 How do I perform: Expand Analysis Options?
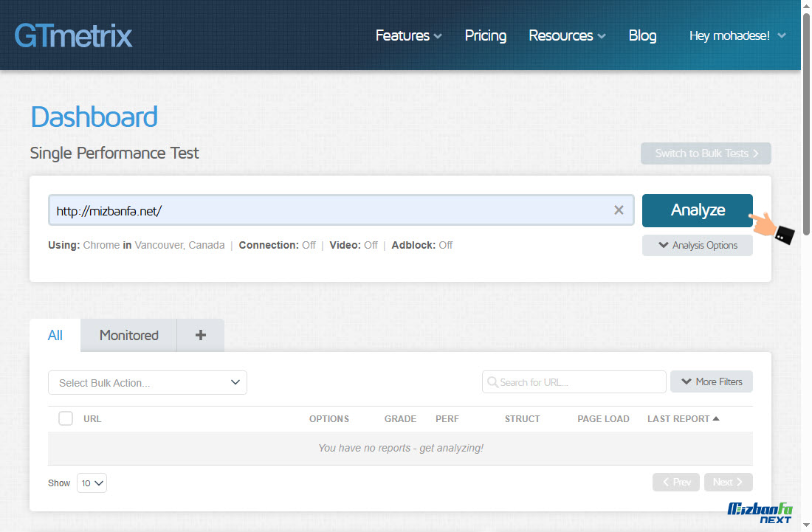coord(697,245)
